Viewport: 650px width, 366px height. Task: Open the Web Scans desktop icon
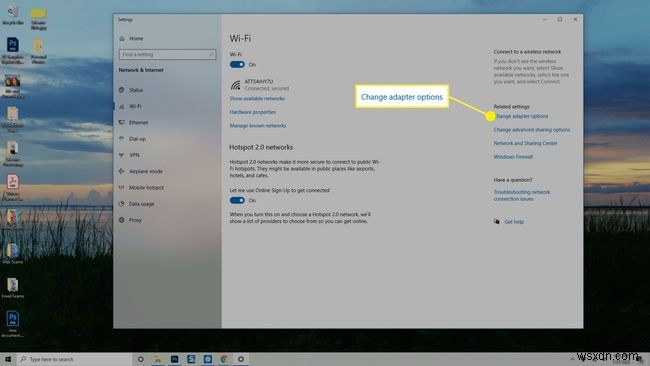coord(12,254)
